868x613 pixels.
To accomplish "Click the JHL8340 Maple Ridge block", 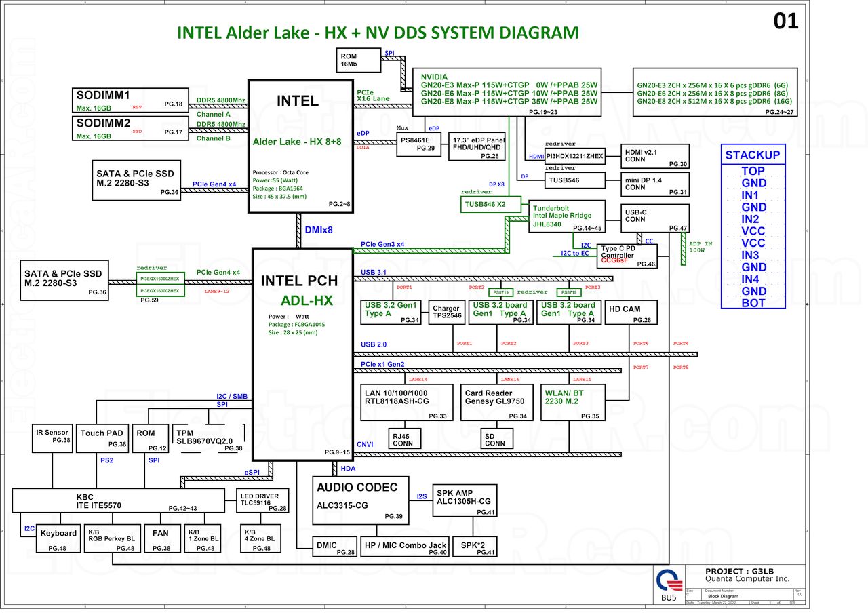I will 566,216.
